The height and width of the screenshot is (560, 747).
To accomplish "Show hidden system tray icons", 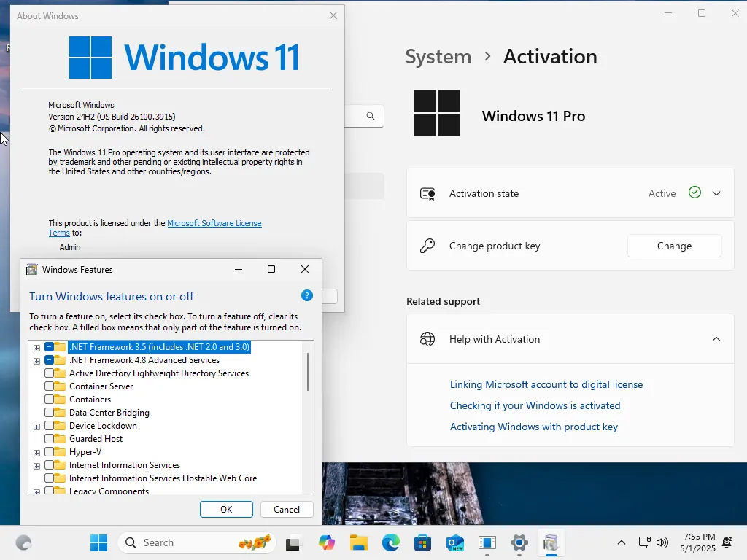I will pyautogui.click(x=622, y=542).
